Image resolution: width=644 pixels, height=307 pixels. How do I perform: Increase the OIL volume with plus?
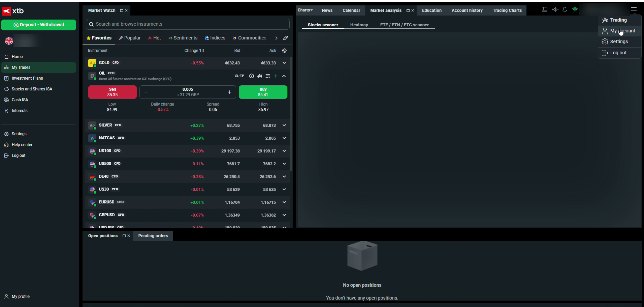[x=229, y=92]
